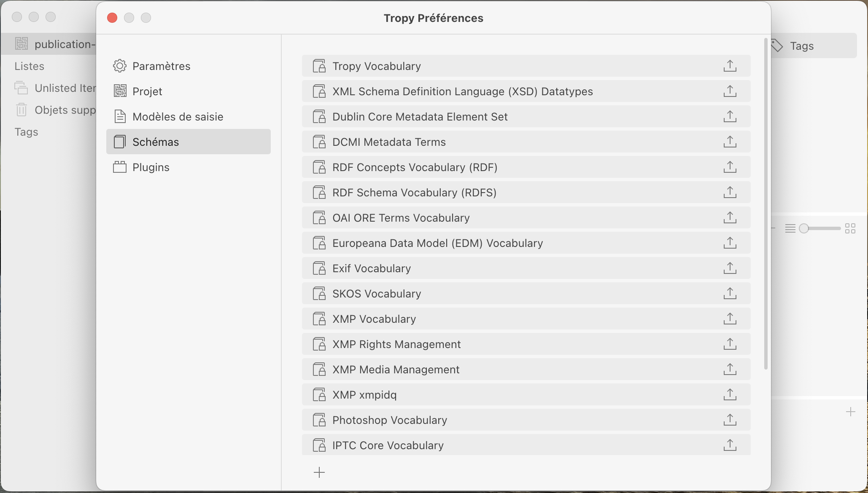Click the list view icon
Screen dimensions: 868x493
click(x=790, y=228)
